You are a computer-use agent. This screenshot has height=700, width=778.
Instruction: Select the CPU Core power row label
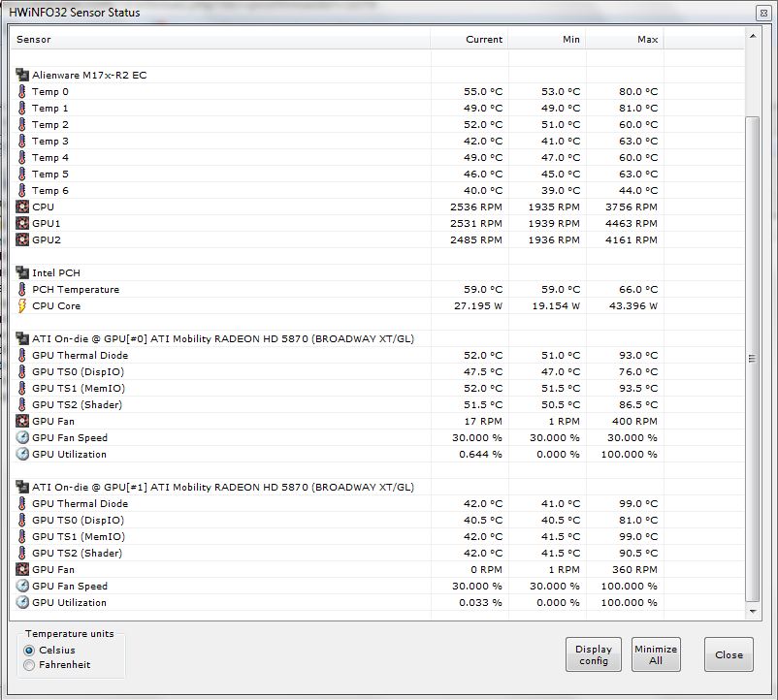point(56,305)
